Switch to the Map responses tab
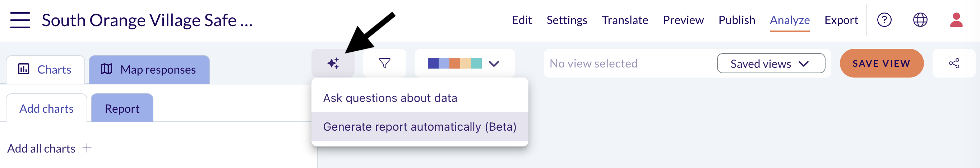Screen dimensions: 980x168 pos(149,70)
